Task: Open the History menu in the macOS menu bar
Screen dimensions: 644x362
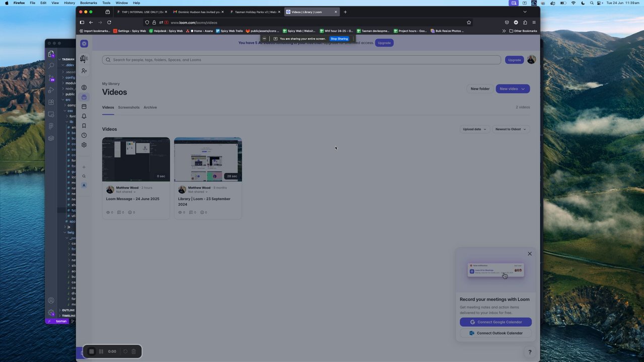Action: coord(69,3)
